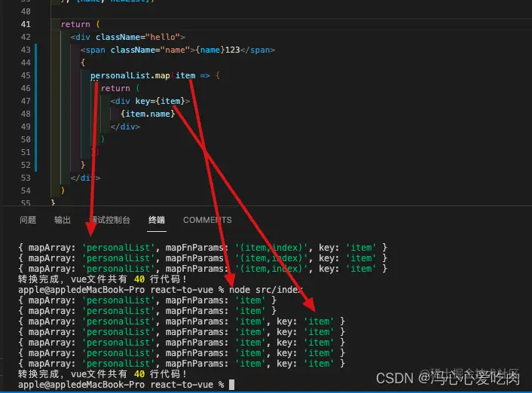Click the terminal cursor at last prompt
Viewport: 532px width, 393px height.
[232, 385]
